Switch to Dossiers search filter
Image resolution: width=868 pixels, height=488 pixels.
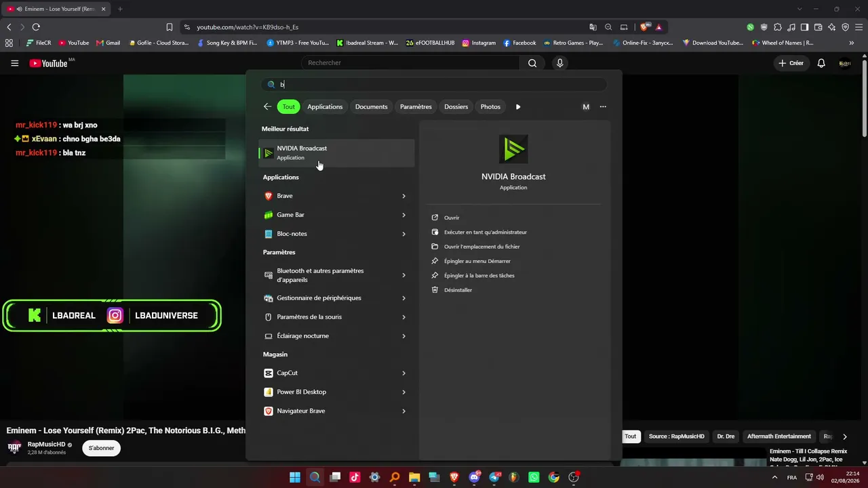click(456, 106)
